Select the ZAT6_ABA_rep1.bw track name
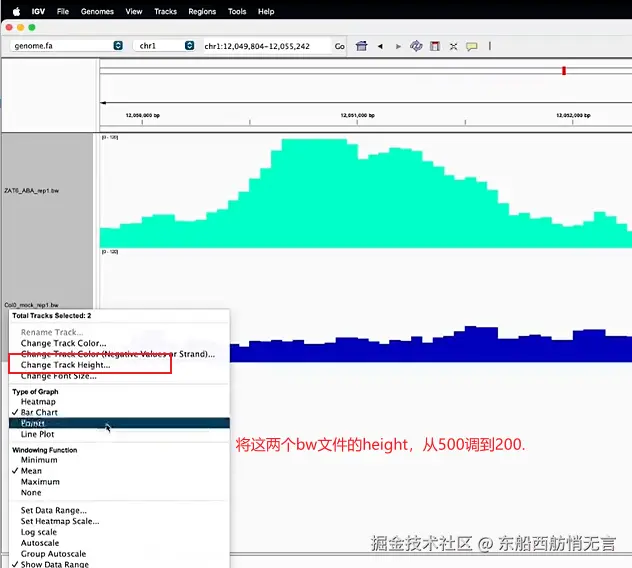This screenshot has height=568, width=632. (x=31, y=191)
